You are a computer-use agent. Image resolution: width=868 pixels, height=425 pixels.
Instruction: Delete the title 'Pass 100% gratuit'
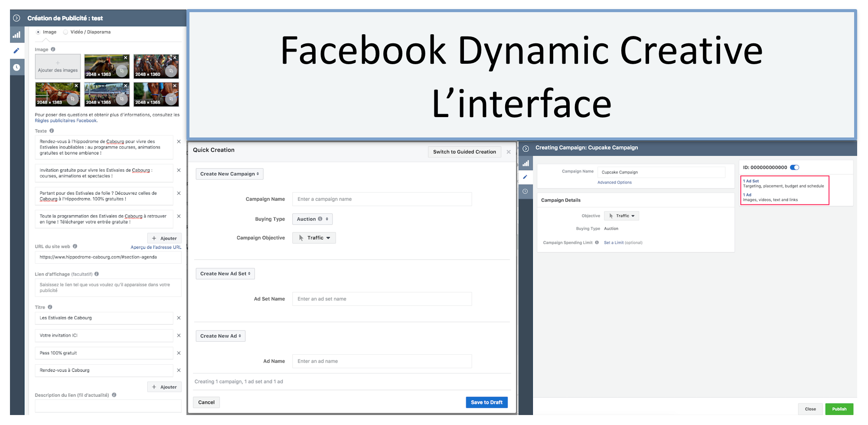point(179,353)
